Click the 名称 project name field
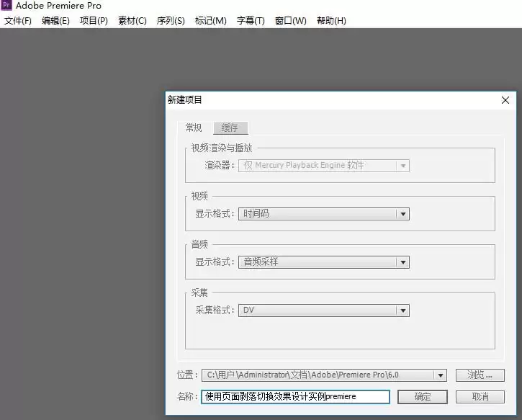 coord(295,396)
